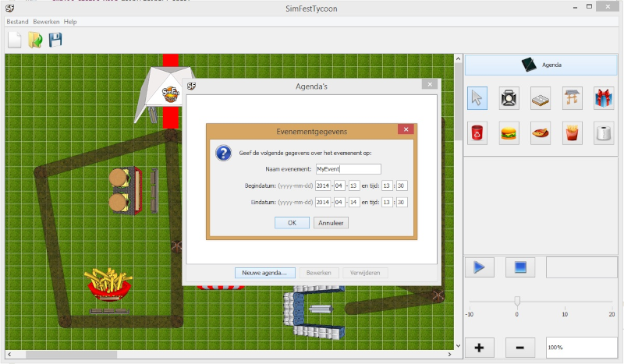Start simulation with the play button
This screenshot has height=364, width=624.
click(480, 267)
